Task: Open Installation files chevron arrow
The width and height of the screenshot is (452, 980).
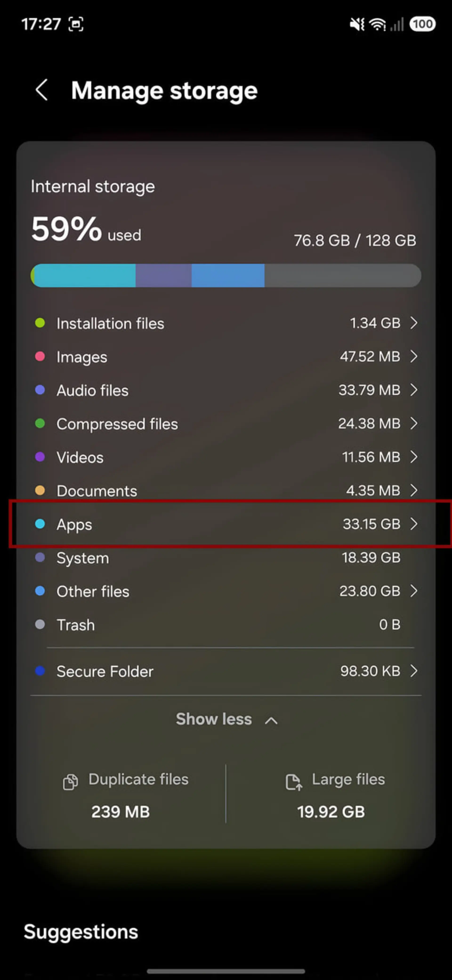Action: pos(414,323)
